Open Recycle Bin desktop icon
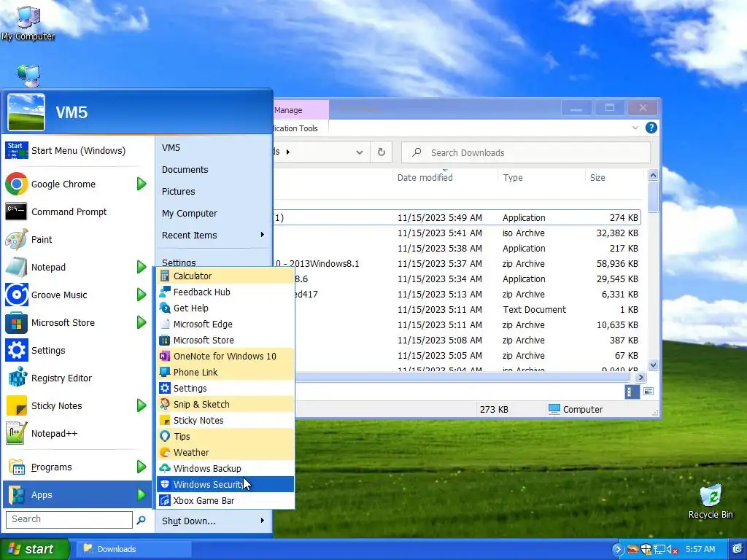The height and width of the screenshot is (560, 747). coord(711,502)
